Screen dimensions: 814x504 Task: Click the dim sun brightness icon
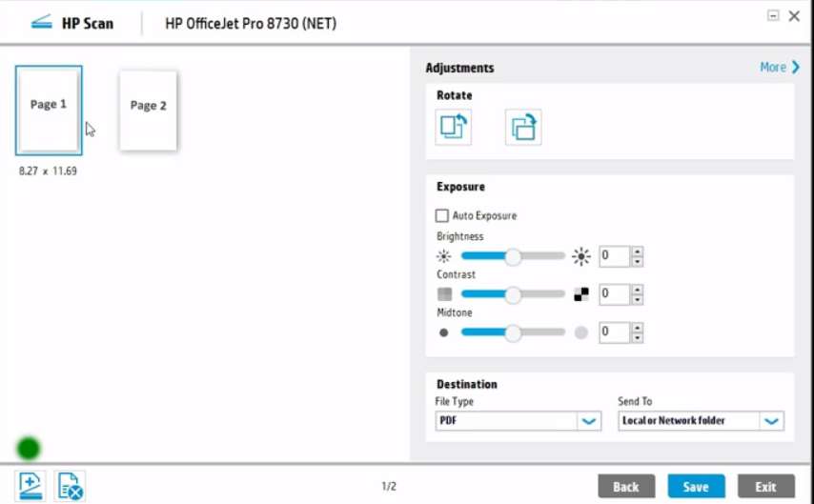(443, 256)
